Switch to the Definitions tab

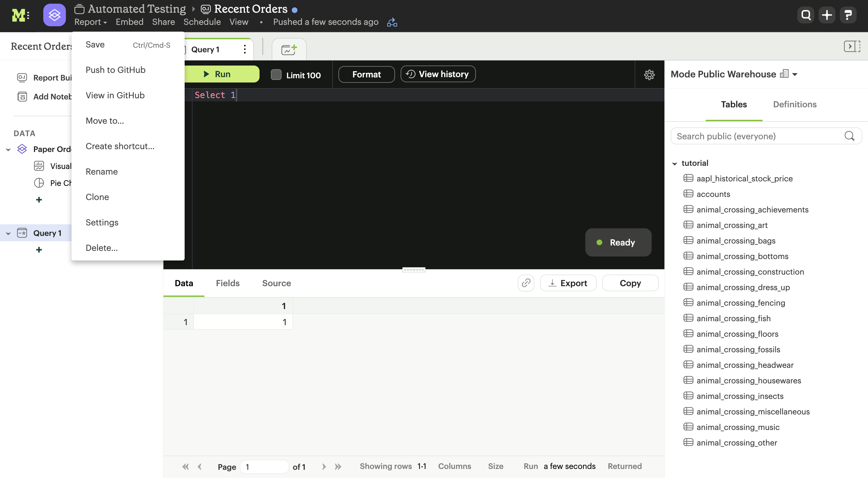click(794, 104)
